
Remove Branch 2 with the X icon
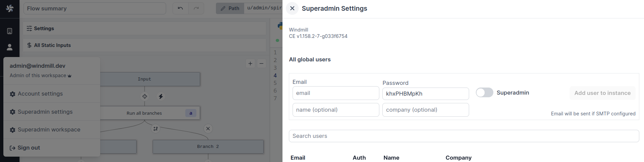pyautogui.click(x=208, y=128)
